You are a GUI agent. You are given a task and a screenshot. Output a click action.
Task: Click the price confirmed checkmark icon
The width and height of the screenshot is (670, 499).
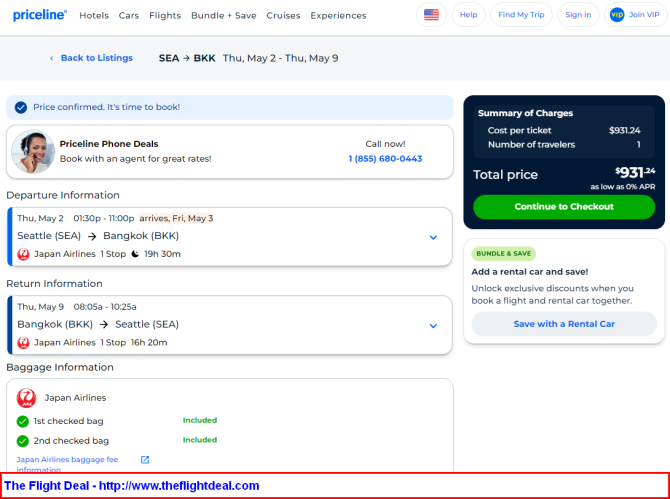[x=21, y=107]
